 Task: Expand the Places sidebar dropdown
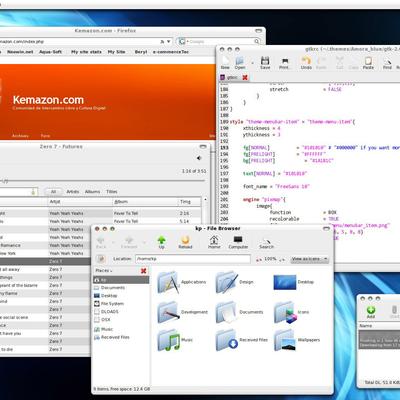tap(104, 270)
